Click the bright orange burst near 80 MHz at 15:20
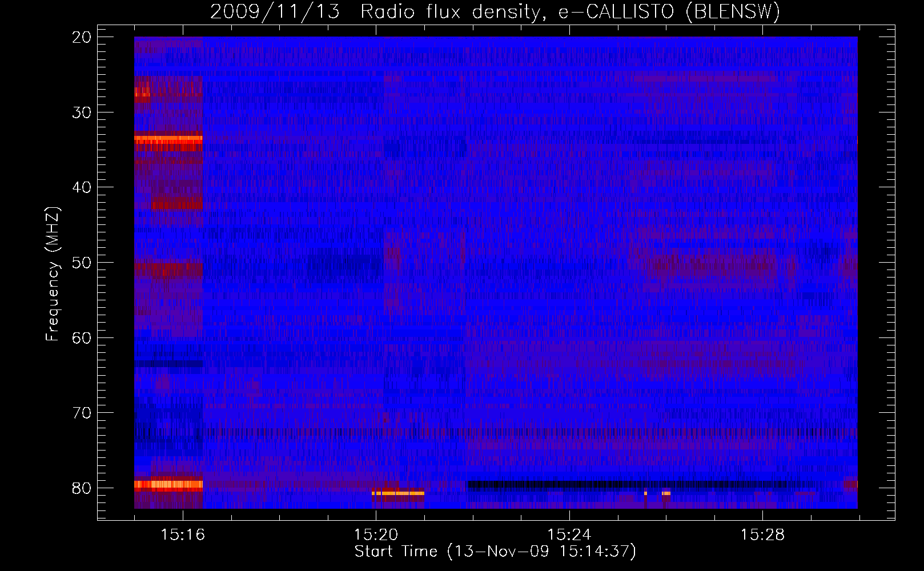Image resolution: width=924 pixels, height=571 pixels. (x=398, y=493)
